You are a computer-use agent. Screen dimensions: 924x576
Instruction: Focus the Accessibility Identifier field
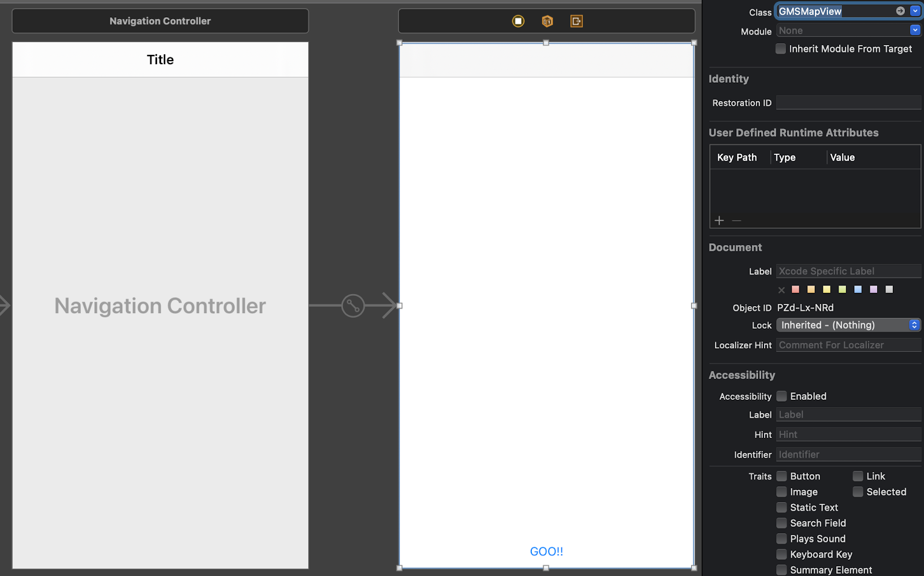click(848, 455)
